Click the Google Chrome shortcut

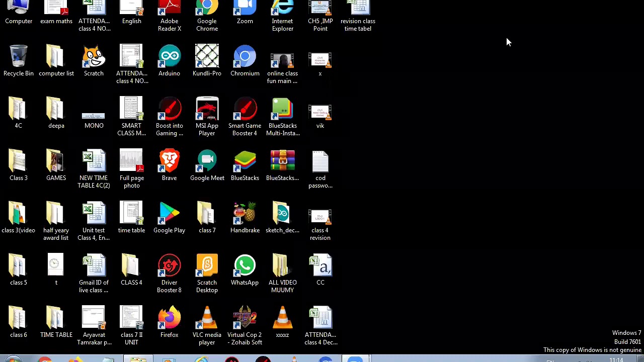[207, 16]
